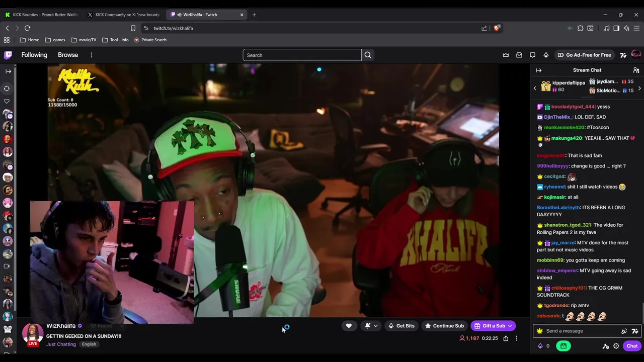Image resolution: width=644 pixels, height=362 pixels.
Task: Open Brave Shields lion icon
Action: 497,28
